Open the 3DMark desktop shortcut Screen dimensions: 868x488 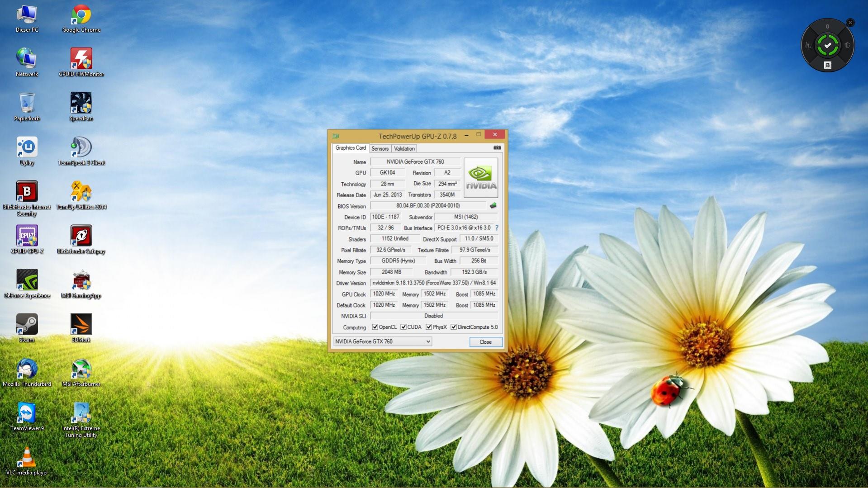(81, 328)
